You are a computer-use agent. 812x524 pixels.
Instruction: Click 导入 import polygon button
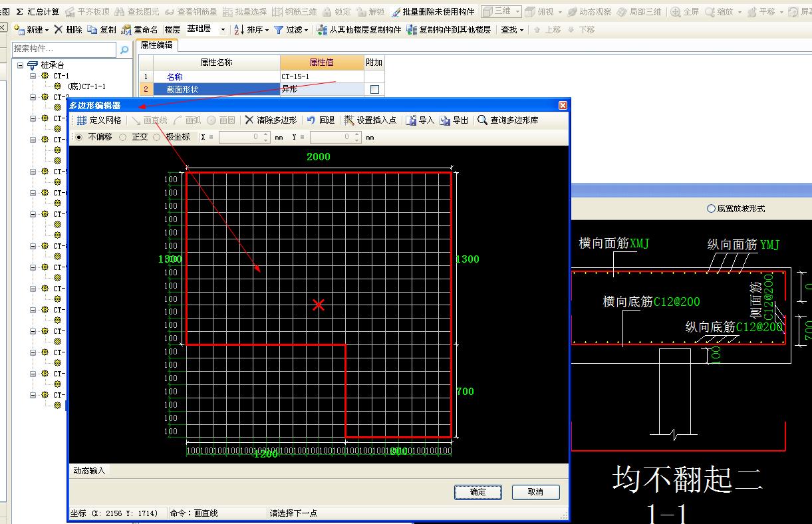point(420,120)
